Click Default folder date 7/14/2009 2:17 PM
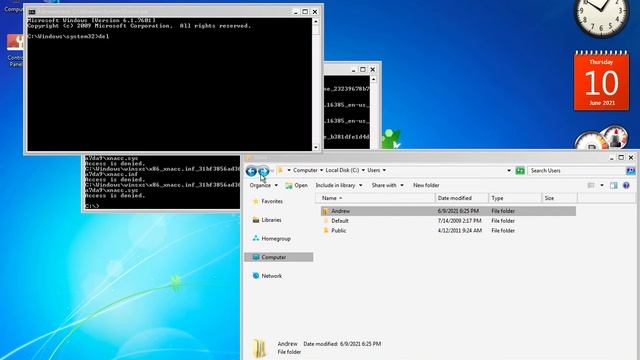640x360 pixels. [x=460, y=221]
